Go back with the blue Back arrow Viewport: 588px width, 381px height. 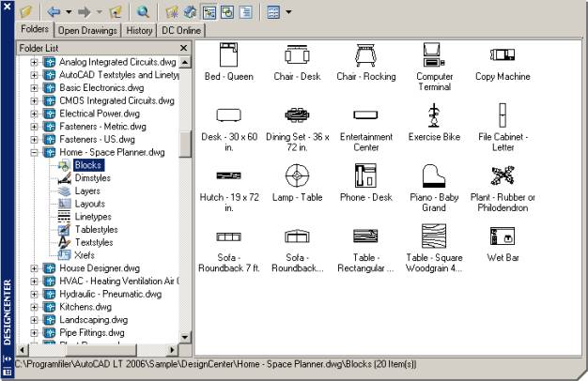click(54, 11)
